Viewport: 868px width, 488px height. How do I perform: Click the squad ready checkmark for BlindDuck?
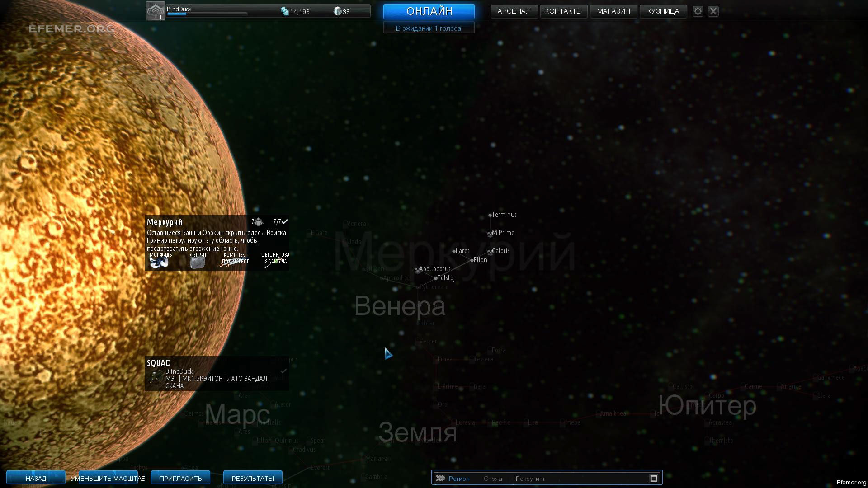283,371
